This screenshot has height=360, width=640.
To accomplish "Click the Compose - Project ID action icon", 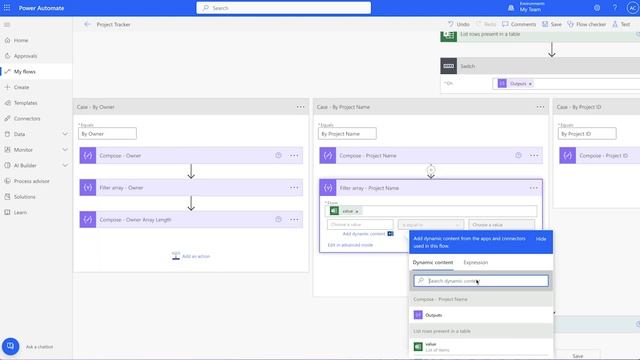I will pyautogui.click(x=567, y=156).
